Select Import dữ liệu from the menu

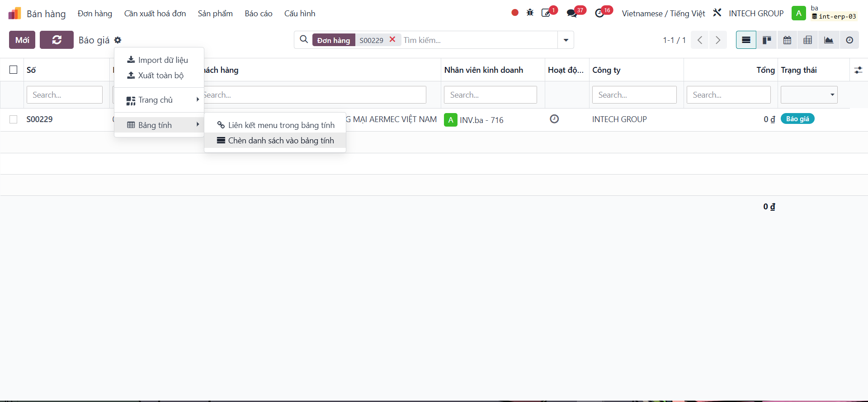(x=159, y=60)
